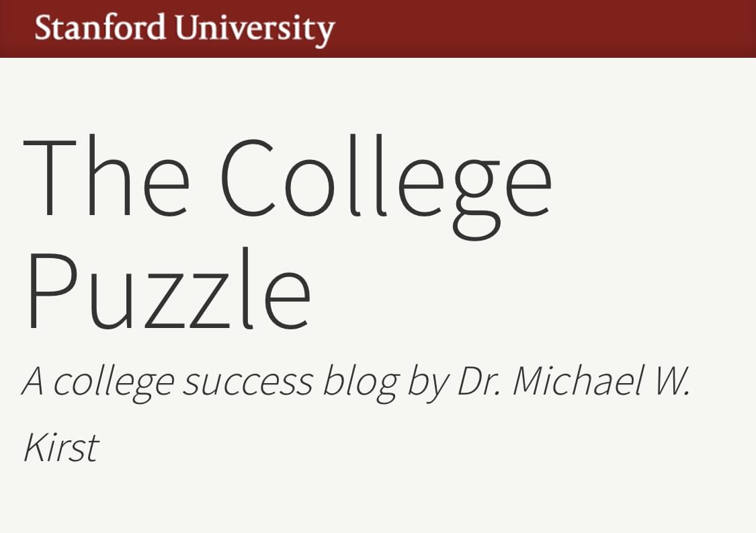The width and height of the screenshot is (756, 533).
Task: Open The College Puzzle blog title link
Action: tap(288, 233)
